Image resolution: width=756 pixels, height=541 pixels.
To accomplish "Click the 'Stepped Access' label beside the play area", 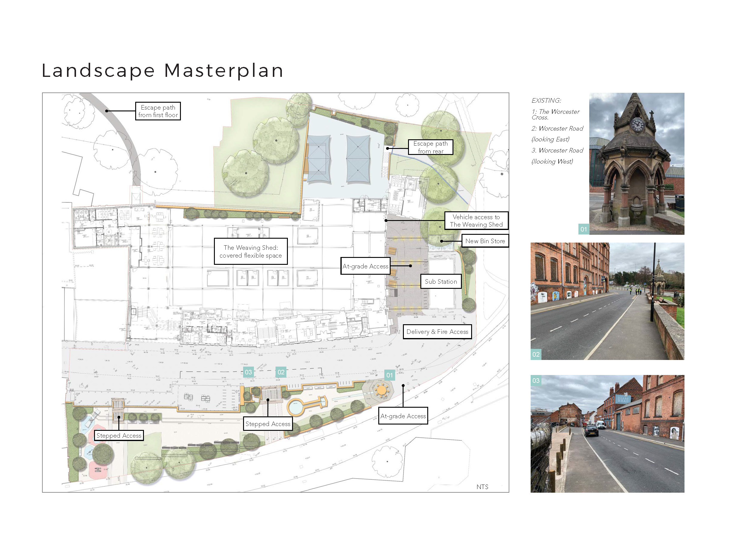I will tap(119, 435).
